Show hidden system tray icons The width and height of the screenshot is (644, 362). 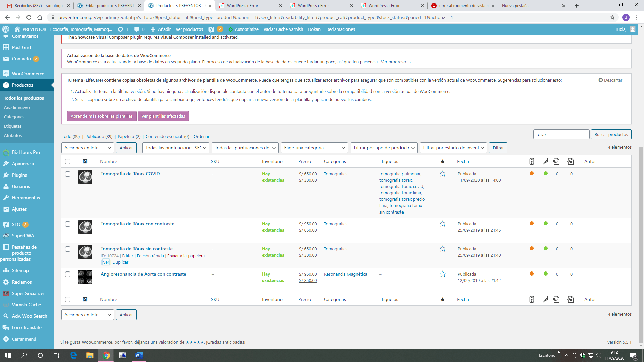[x=566, y=355]
